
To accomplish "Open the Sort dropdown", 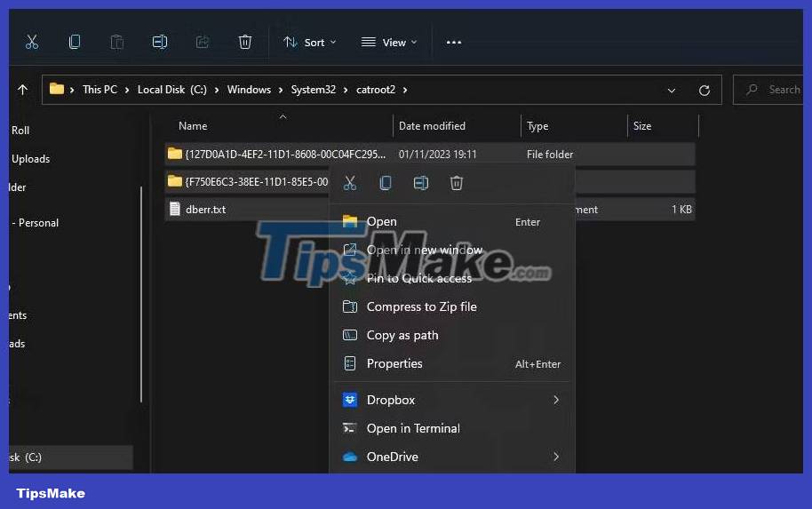I will pyautogui.click(x=310, y=43).
